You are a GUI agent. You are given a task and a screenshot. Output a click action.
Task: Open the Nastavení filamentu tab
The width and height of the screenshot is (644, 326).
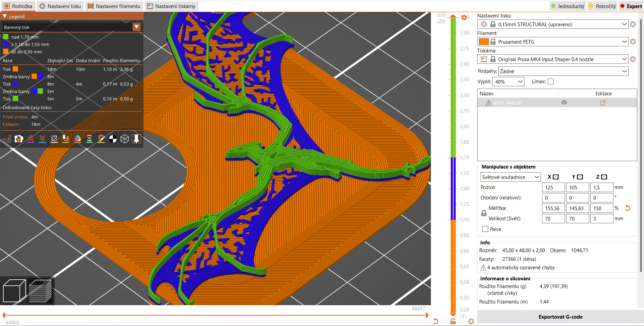(x=114, y=6)
